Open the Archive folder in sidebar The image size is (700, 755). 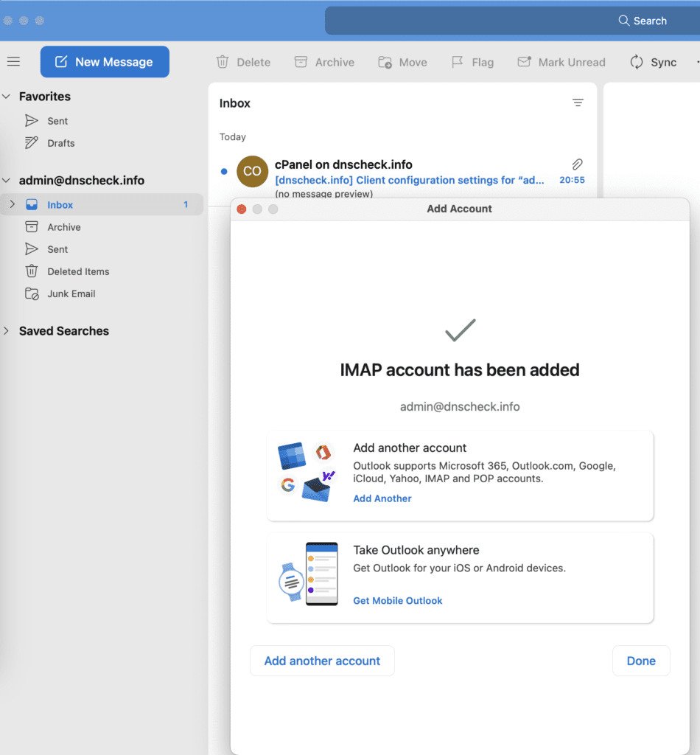point(63,227)
